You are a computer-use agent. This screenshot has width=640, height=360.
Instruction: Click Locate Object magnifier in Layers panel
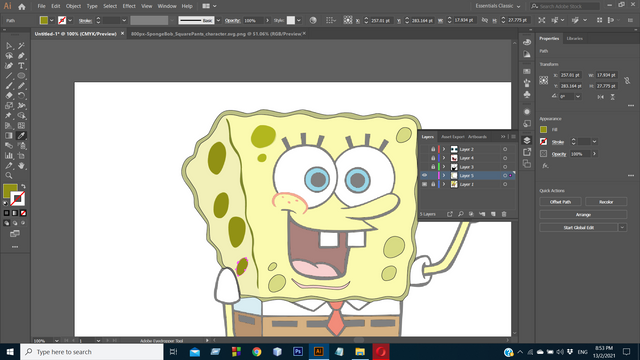click(461, 214)
